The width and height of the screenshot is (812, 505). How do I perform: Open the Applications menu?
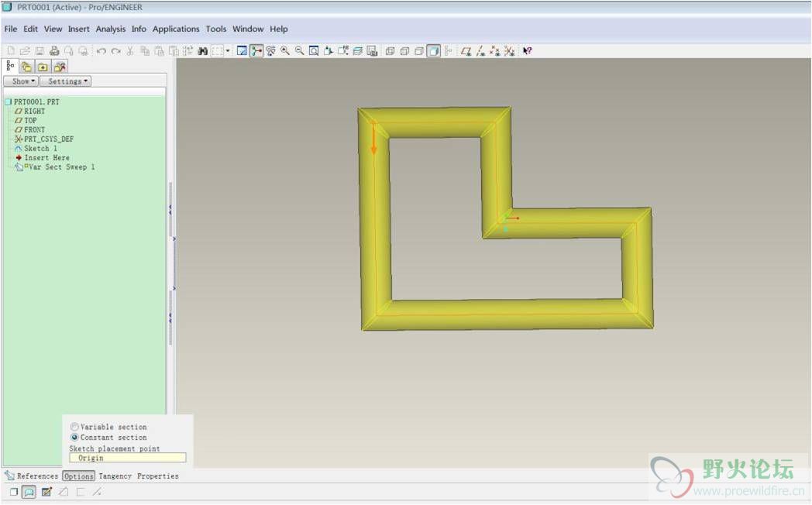point(176,29)
